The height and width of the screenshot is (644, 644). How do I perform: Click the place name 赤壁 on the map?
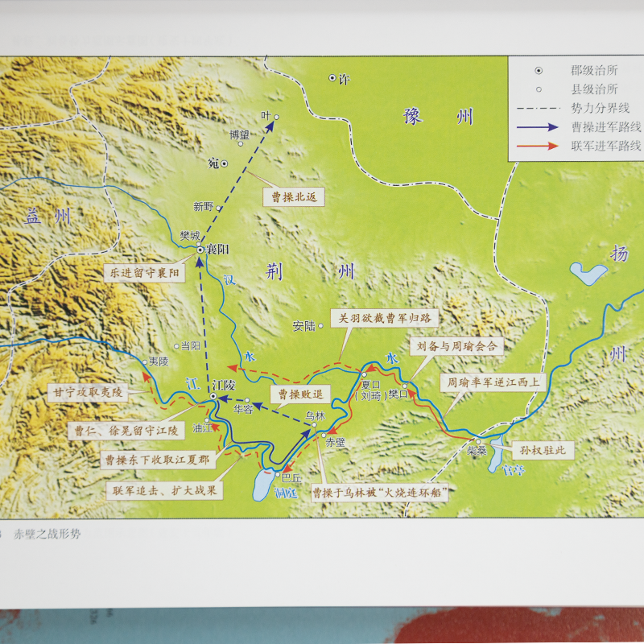335,442
